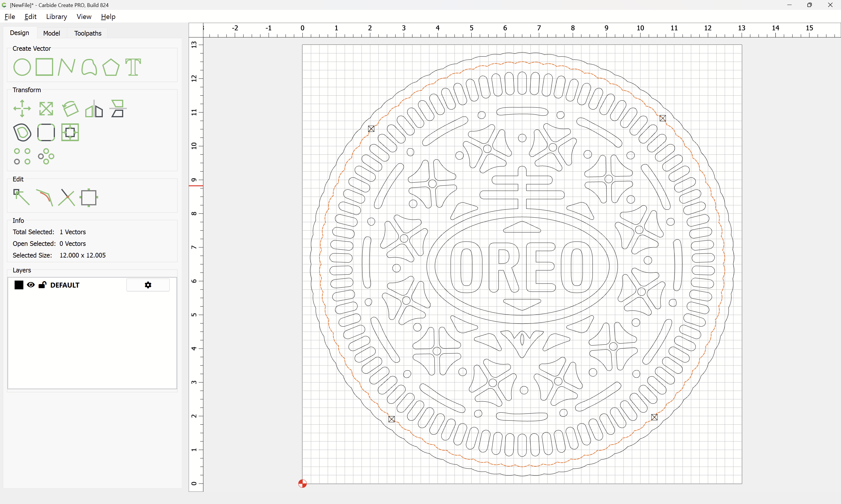Open the Mirror/Flip tool
This screenshot has width=841, height=504.
pos(94,109)
